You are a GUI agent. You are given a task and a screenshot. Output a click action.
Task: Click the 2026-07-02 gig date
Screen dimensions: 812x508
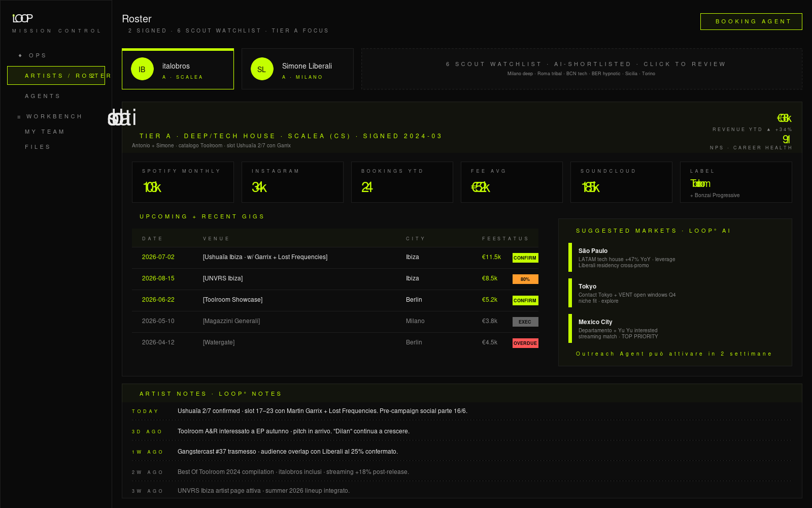[158, 257]
